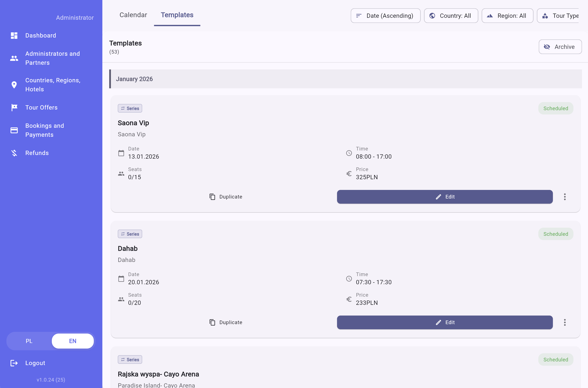Click the Tour Offers flag icon
Image resolution: width=588 pixels, height=388 pixels.
14,107
